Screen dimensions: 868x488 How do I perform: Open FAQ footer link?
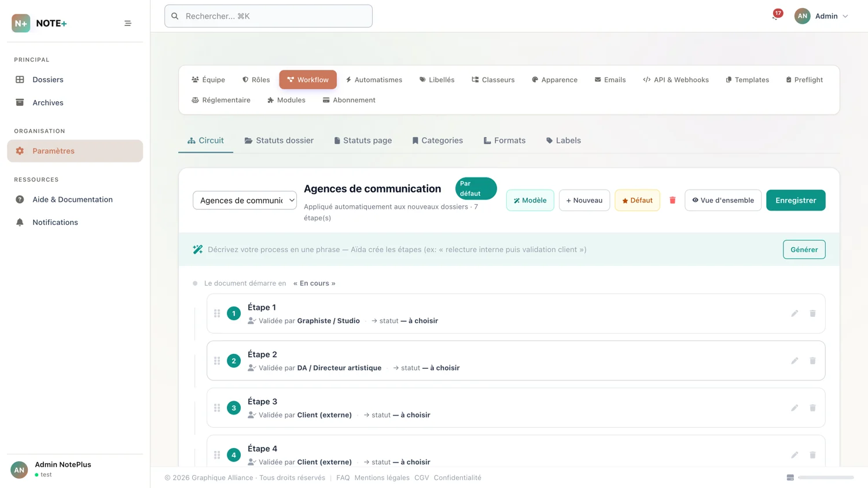[343, 478]
